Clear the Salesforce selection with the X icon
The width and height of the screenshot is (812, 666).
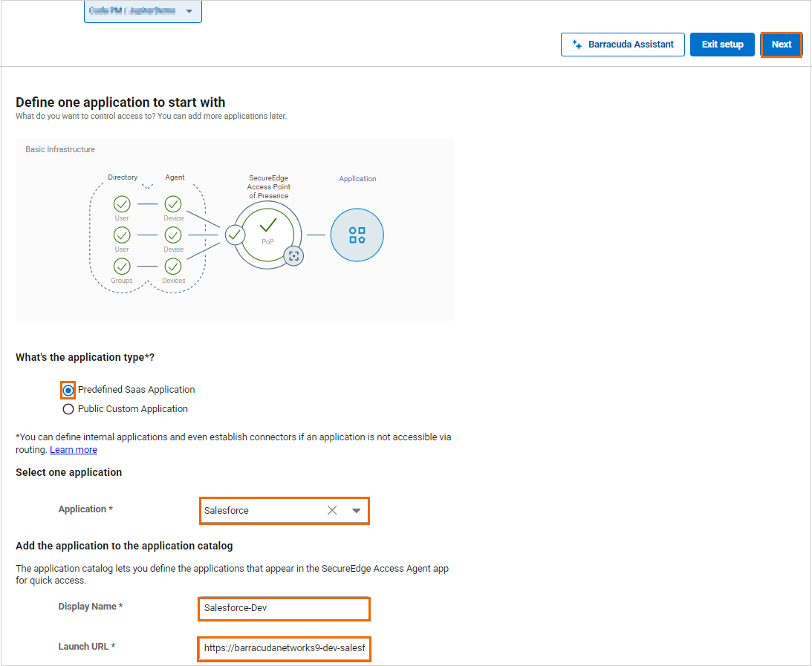332,510
